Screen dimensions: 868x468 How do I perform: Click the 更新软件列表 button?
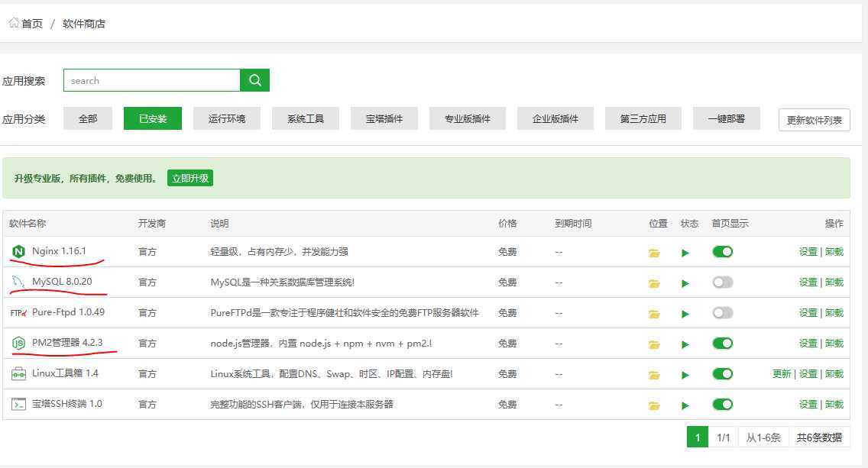(x=815, y=120)
